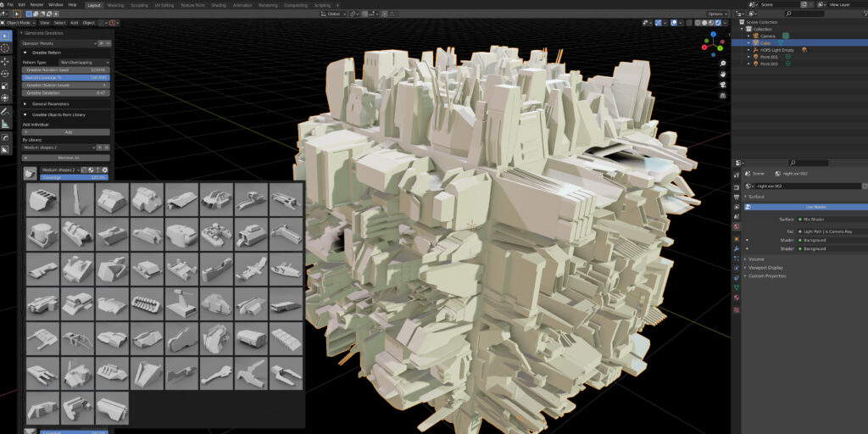Toggle viewport overlays button
Screen dimensions: 868x434
point(674,23)
